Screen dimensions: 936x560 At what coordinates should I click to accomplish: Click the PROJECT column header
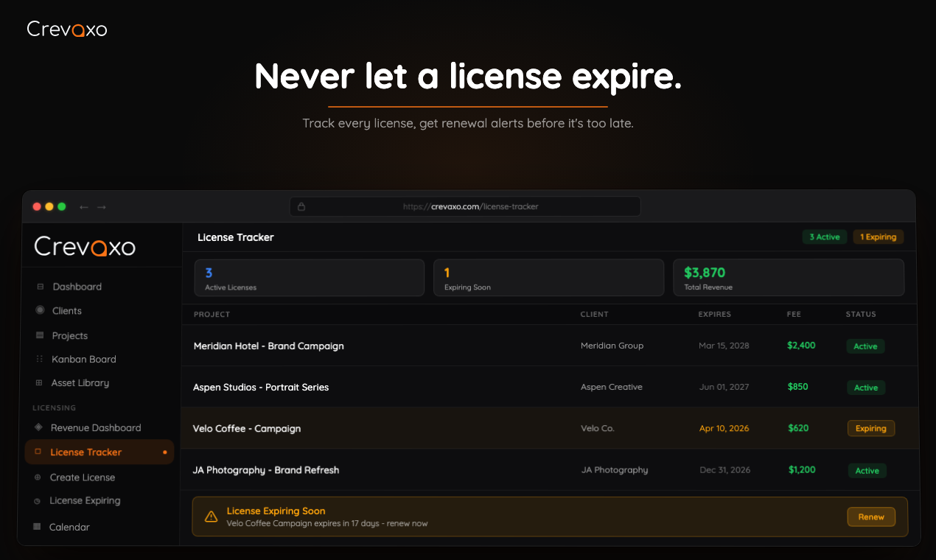(212, 315)
